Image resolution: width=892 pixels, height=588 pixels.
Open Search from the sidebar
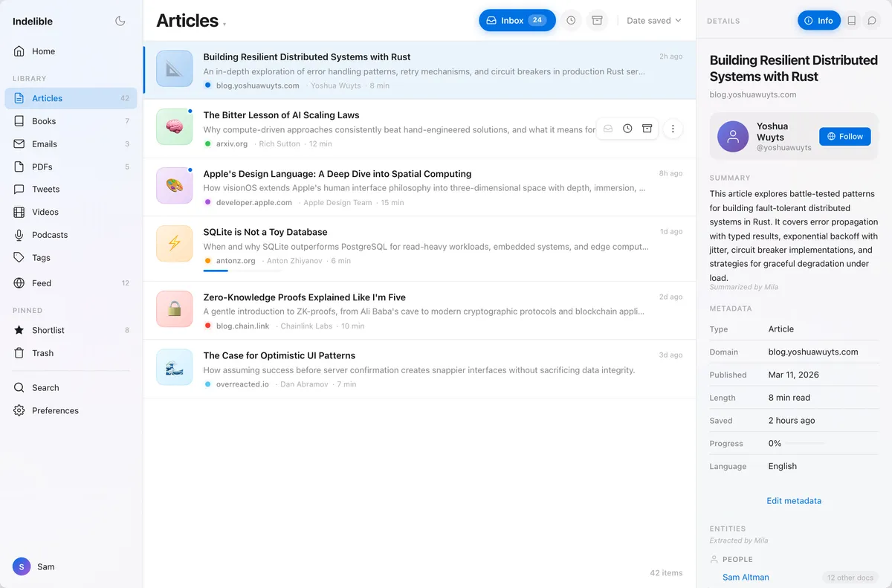[x=71, y=388]
